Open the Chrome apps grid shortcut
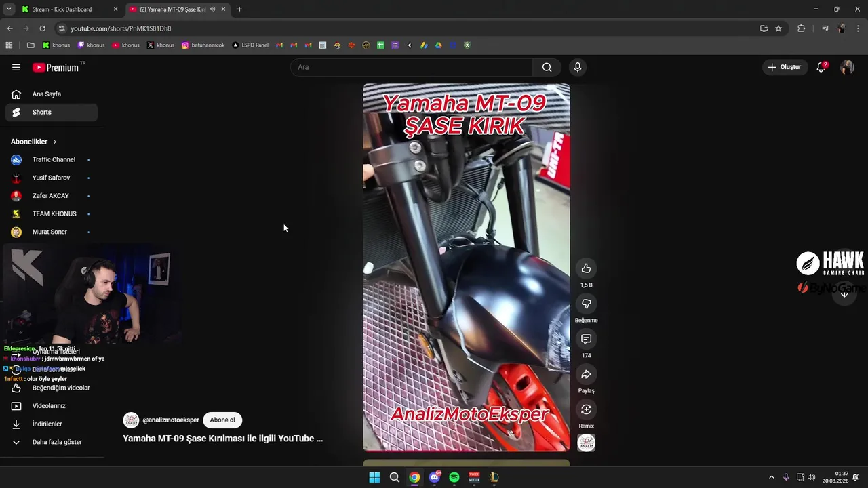 pos(9,45)
